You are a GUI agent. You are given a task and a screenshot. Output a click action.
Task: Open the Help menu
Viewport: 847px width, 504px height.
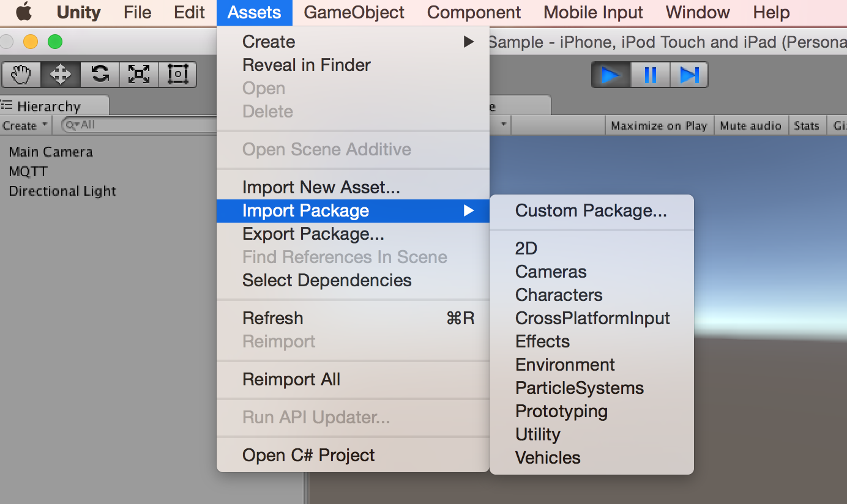[x=771, y=12]
